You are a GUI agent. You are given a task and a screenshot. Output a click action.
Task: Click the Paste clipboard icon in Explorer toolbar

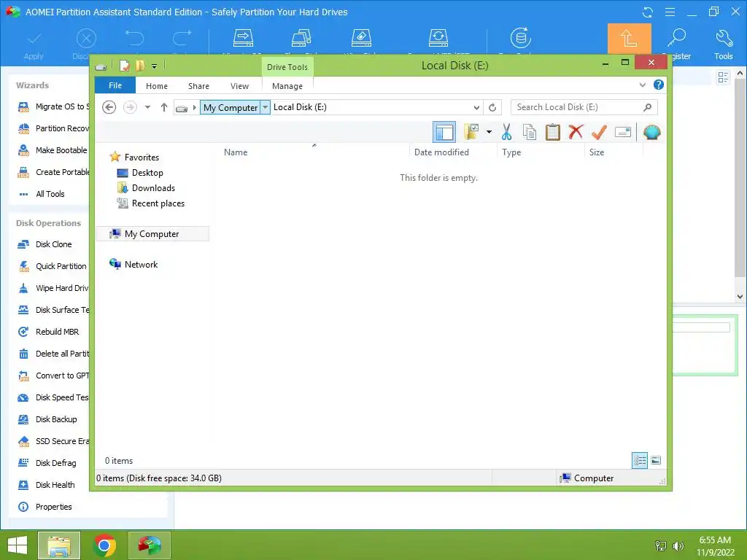[x=553, y=132]
